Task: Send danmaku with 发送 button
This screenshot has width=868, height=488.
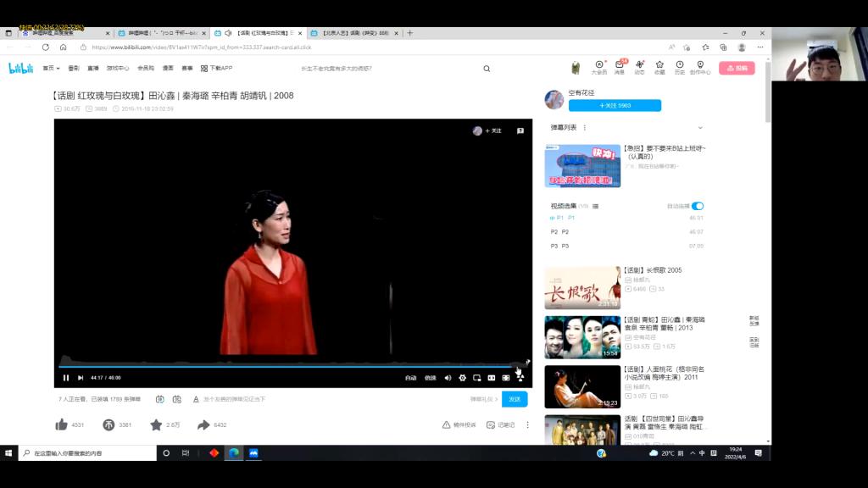Action: (515, 399)
